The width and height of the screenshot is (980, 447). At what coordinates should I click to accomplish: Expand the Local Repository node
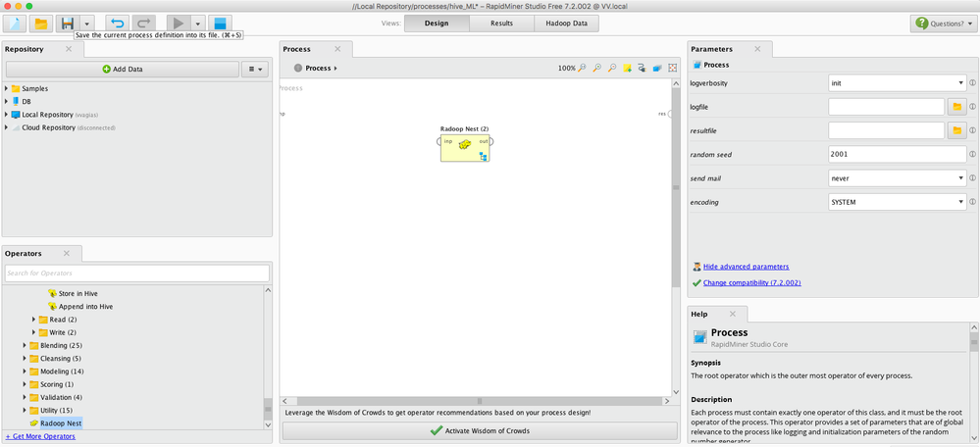click(6, 115)
